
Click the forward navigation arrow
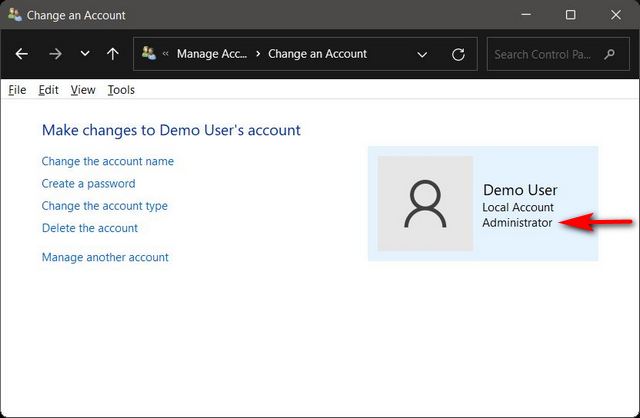click(x=55, y=54)
